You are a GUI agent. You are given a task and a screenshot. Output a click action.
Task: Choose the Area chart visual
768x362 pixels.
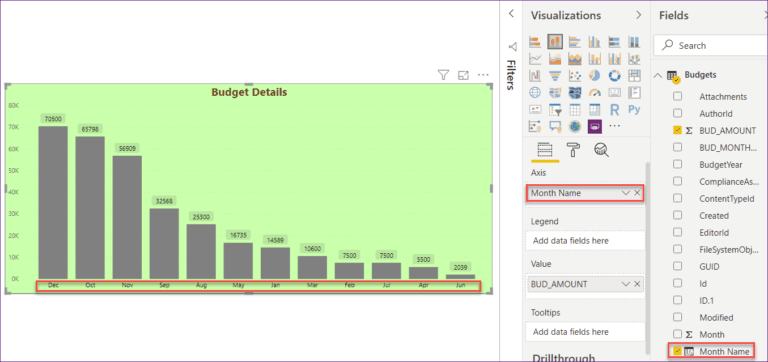click(x=555, y=59)
